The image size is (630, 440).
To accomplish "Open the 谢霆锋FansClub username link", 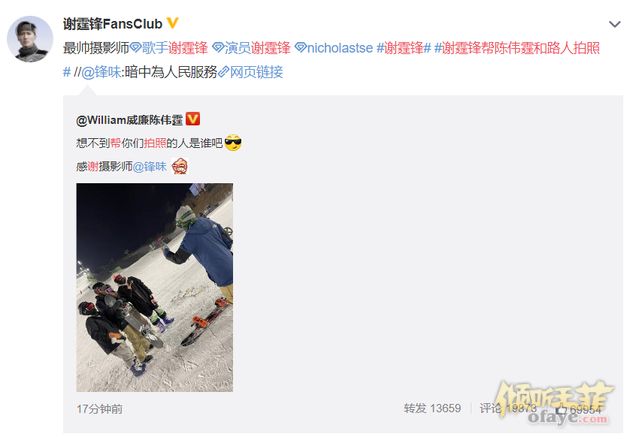I will click(x=112, y=24).
